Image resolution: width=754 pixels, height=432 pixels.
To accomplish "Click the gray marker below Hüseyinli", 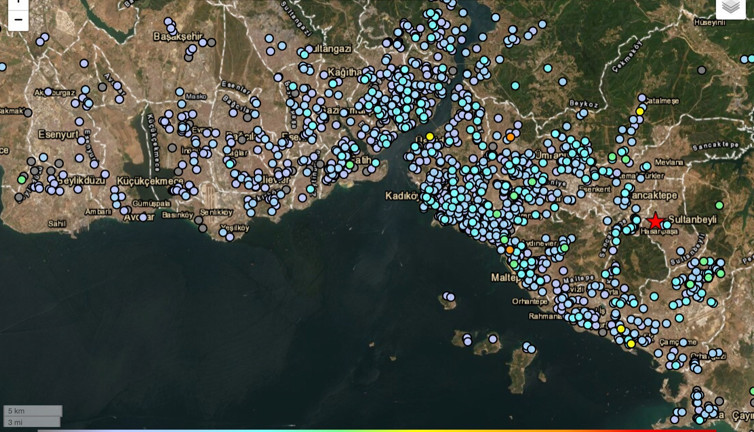I will (700, 70).
